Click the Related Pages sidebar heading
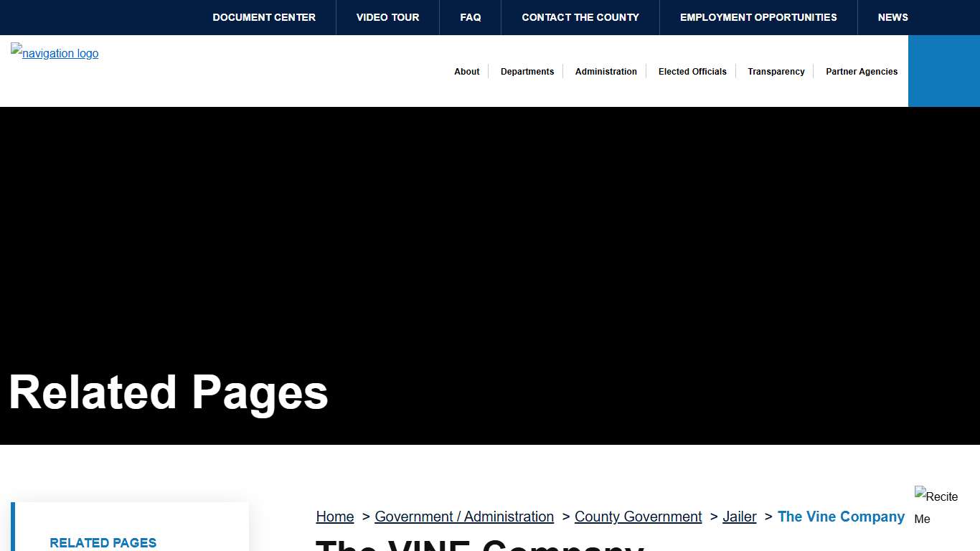This screenshot has height=551, width=980. (x=103, y=542)
